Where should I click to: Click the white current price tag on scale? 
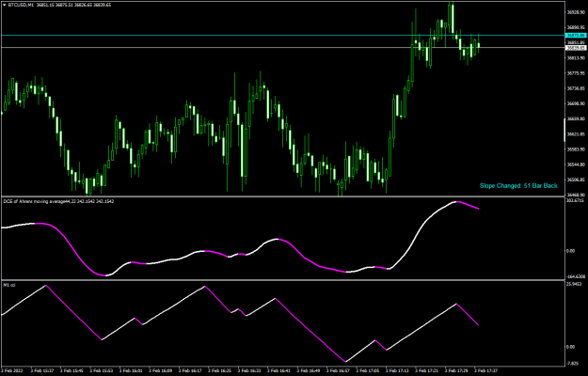(576, 48)
